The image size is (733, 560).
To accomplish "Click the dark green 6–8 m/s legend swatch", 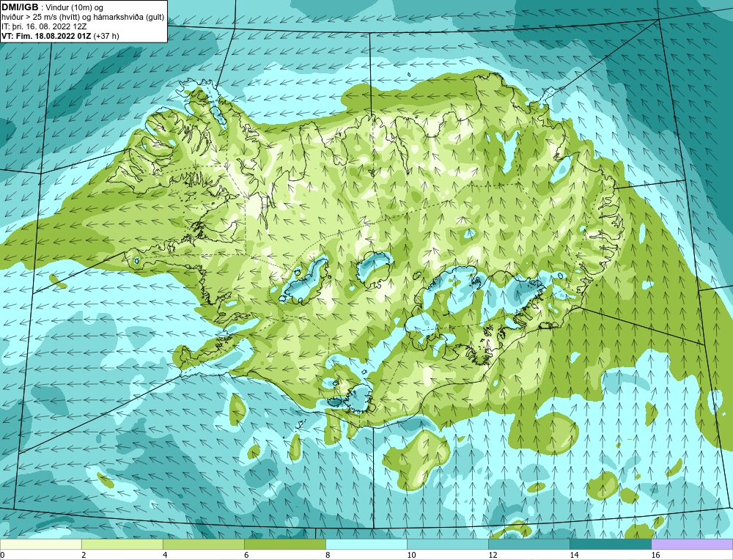I will pyautogui.click(x=284, y=544).
